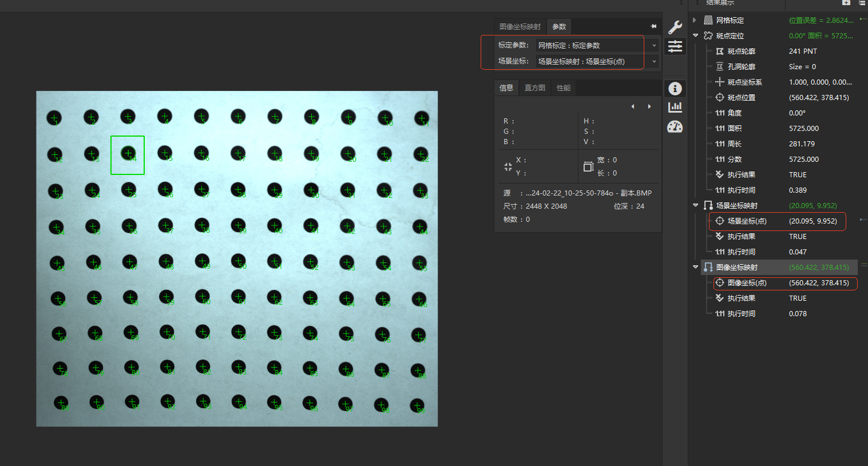
Task: Click 执行时间 value 0.389
Action: click(798, 190)
